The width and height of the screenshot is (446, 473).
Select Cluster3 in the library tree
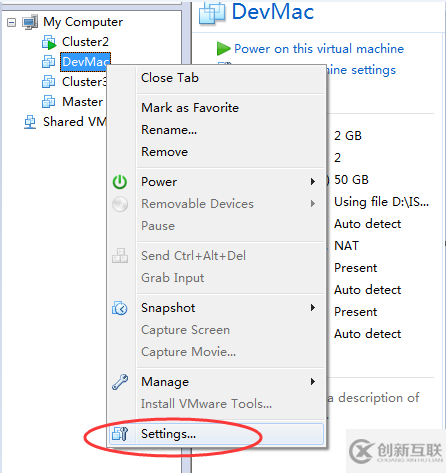pos(84,82)
